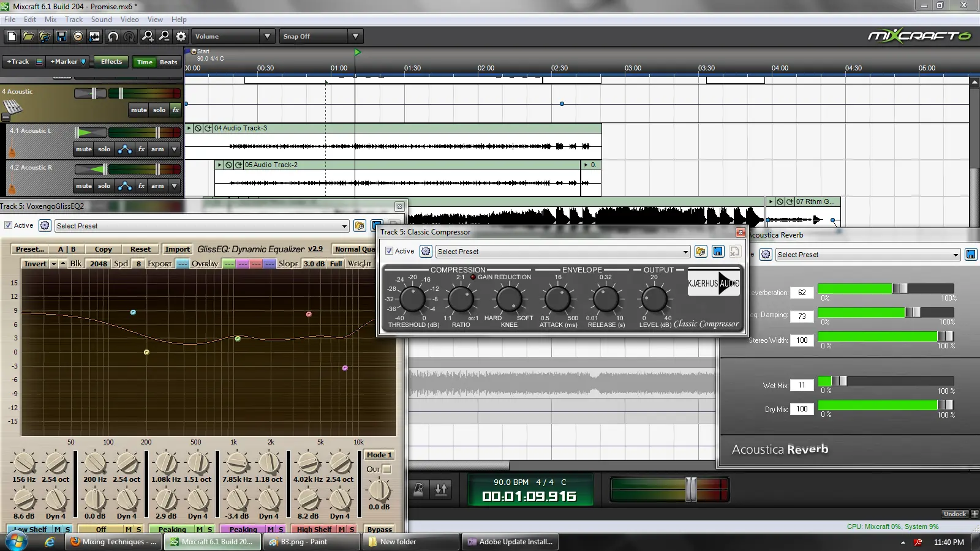Open the Help menu
The image size is (980, 551).
(x=179, y=20)
